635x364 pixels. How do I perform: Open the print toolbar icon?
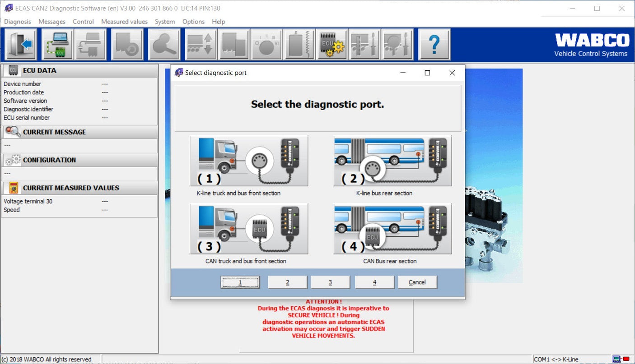(x=91, y=44)
